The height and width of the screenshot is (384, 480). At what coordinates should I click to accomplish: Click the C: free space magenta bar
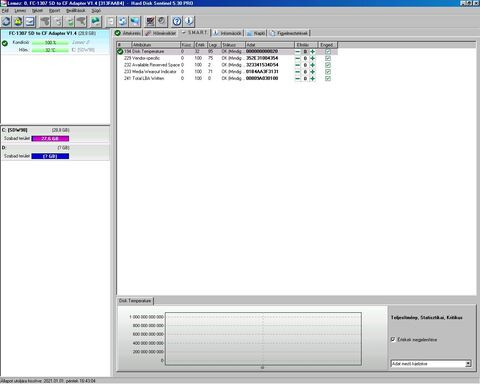pos(50,138)
